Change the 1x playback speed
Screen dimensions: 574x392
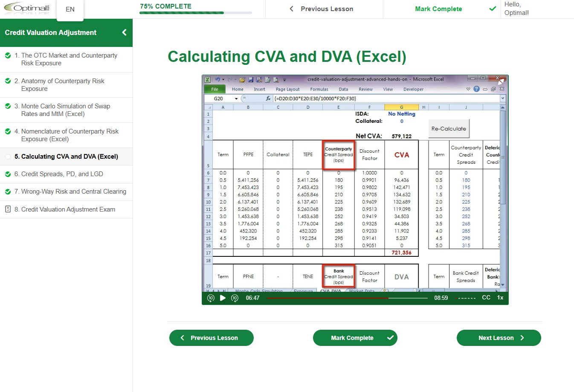[x=500, y=298]
